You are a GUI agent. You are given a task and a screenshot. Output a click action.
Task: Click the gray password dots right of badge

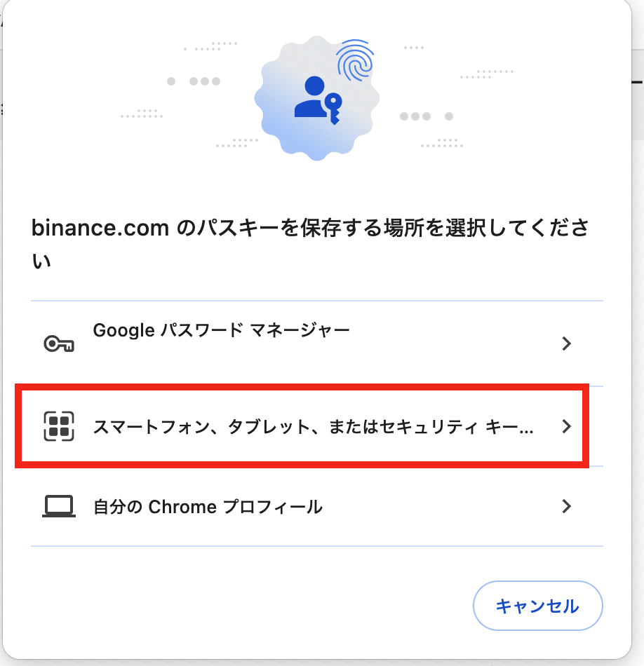[427, 116]
